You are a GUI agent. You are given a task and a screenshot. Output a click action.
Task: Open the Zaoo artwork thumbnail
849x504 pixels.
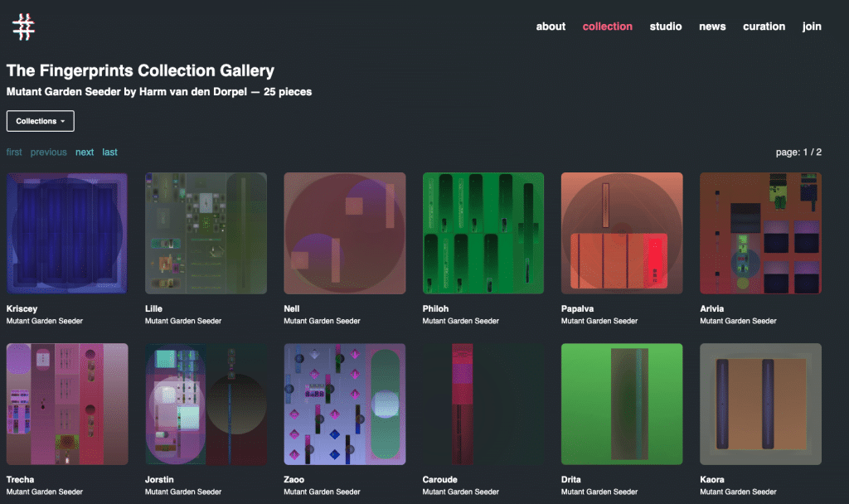[x=344, y=404]
